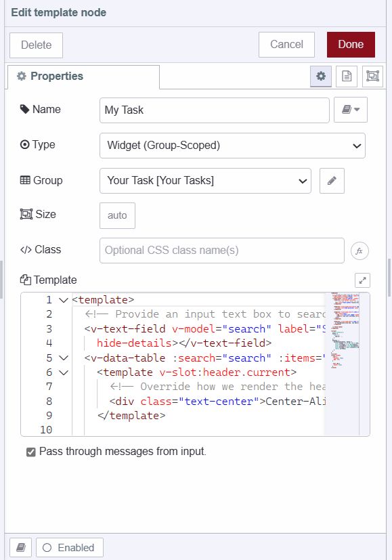Switch to the Appearance settings icon
This screenshot has height=560, width=392.
point(372,76)
